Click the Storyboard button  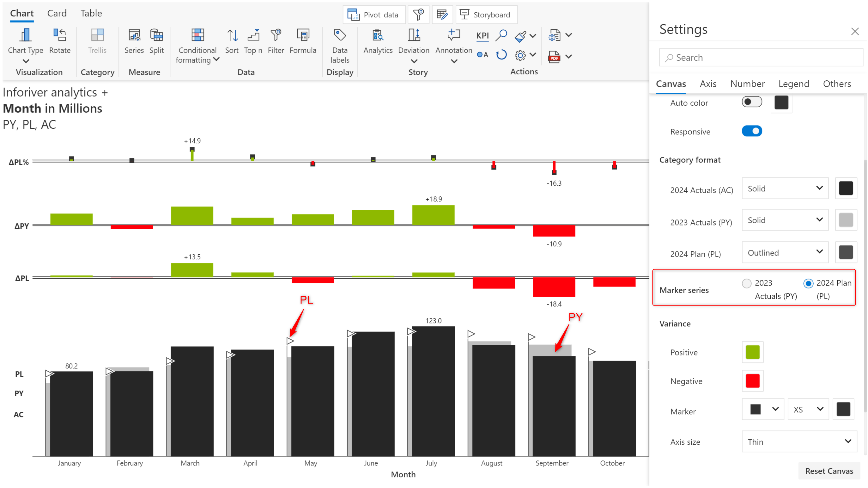(486, 15)
